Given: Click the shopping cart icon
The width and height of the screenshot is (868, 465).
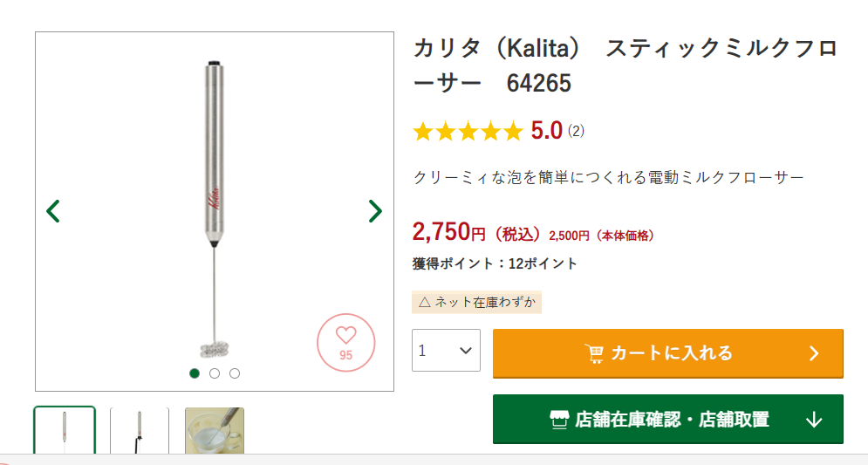Looking at the screenshot, I should 594,353.
